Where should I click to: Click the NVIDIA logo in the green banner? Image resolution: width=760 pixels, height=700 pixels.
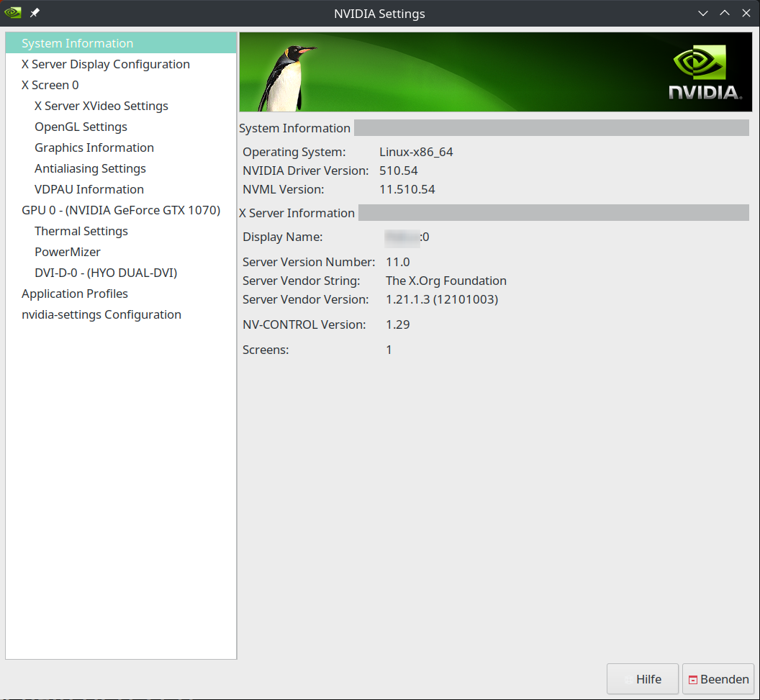709,72
